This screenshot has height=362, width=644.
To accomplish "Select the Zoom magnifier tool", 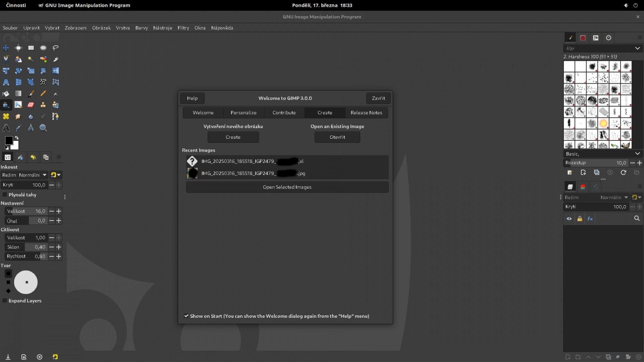I will pyautogui.click(x=43, y=128).
